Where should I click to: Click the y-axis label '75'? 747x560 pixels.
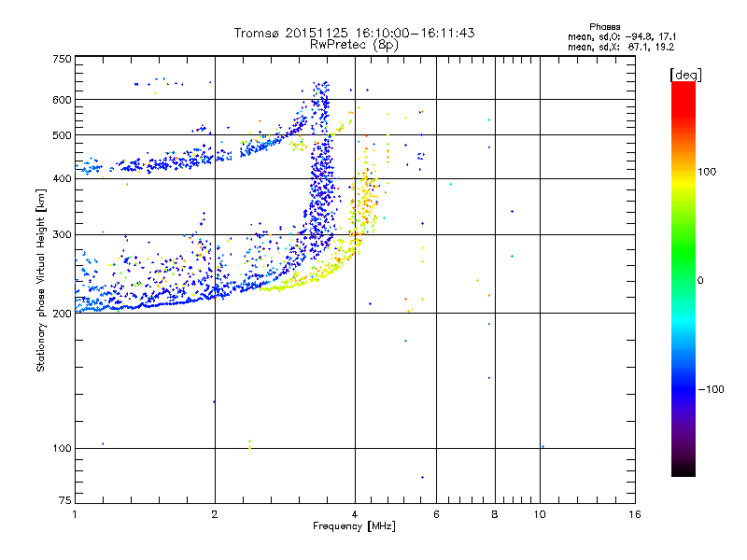tap(65, 500)
